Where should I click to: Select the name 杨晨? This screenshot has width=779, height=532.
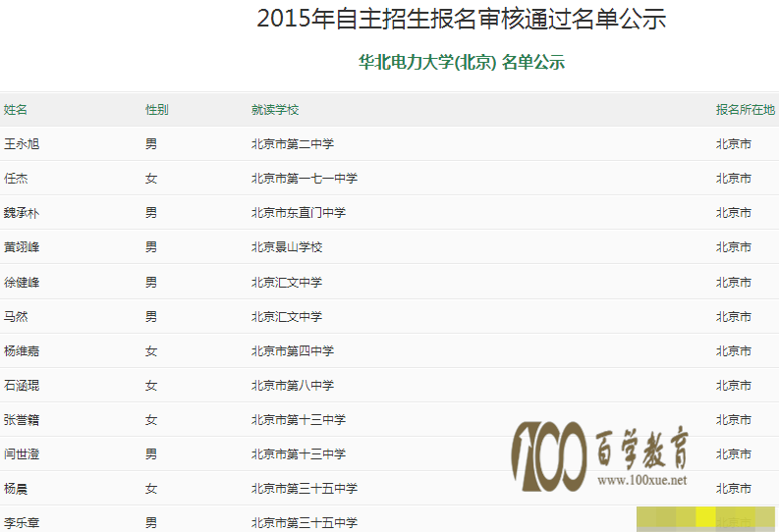[x=16, y=489]
